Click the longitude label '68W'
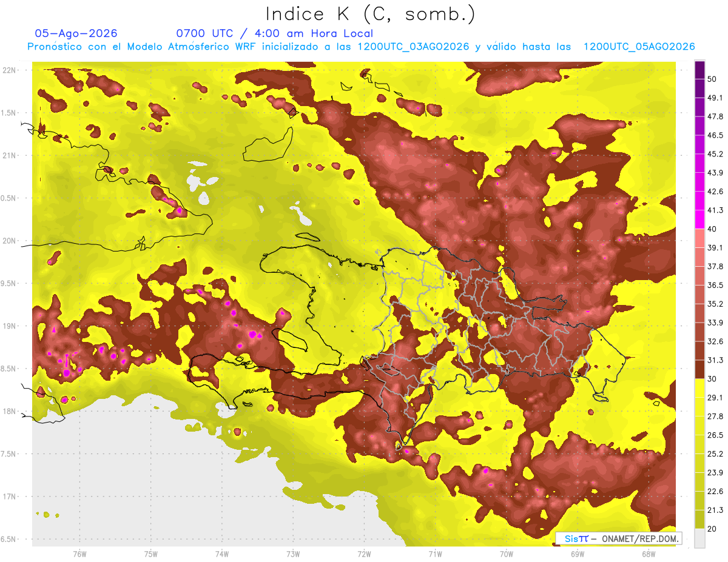Viewport: 728px width, 562px height. 649,554
